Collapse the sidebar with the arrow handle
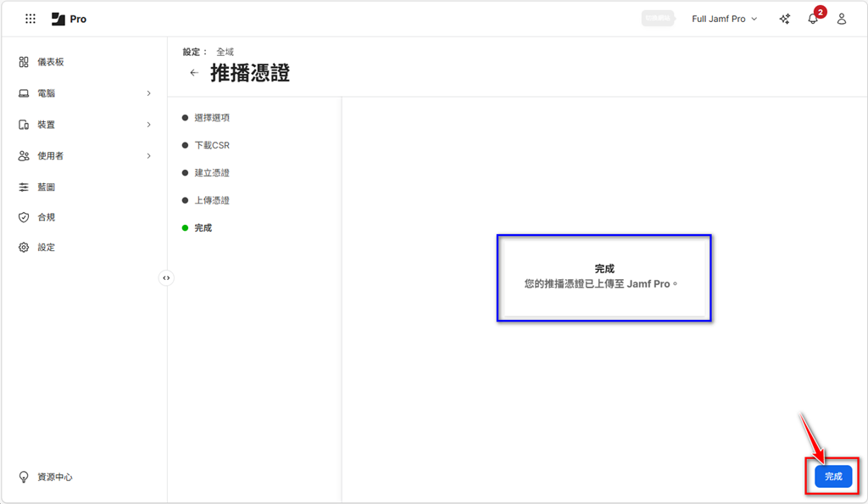The width and height of the screenshot is (868, 504). point(166,277)
